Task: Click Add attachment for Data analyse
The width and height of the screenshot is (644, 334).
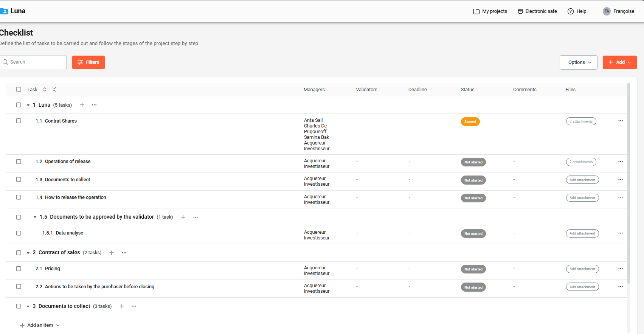Action: (x=582, y=233)
